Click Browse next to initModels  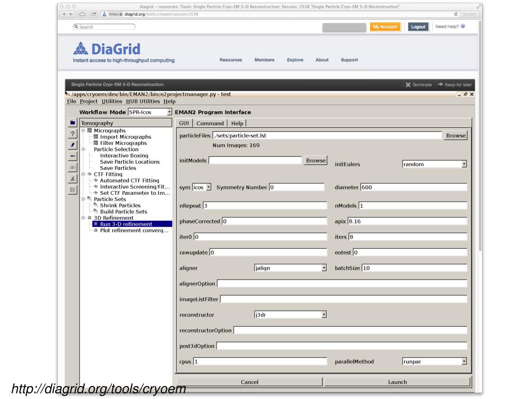coord(315,161)
